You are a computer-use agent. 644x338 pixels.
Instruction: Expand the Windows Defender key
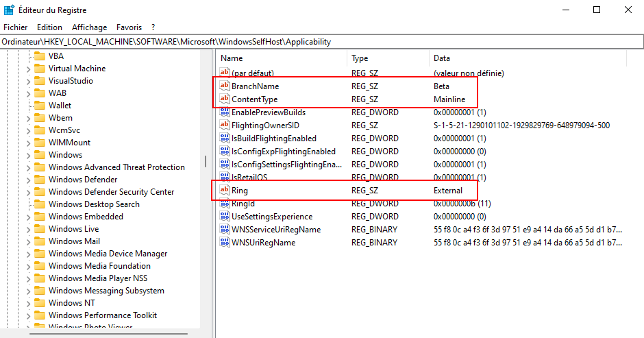click(28, 180)
